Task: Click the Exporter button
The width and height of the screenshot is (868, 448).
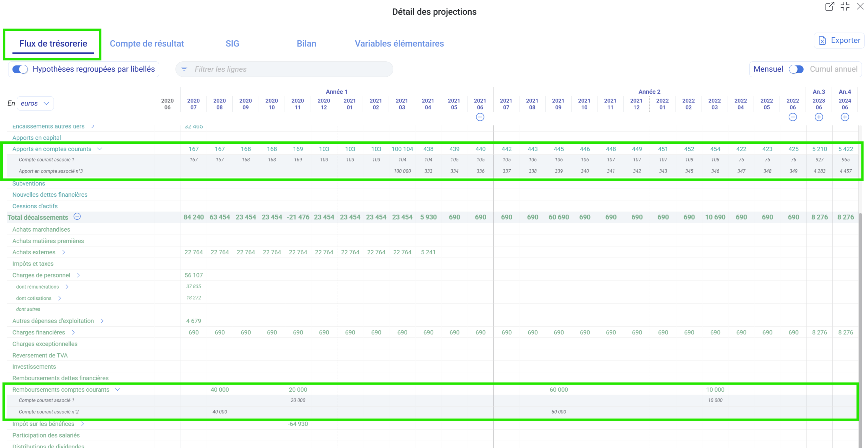Action: pos(839,40)
